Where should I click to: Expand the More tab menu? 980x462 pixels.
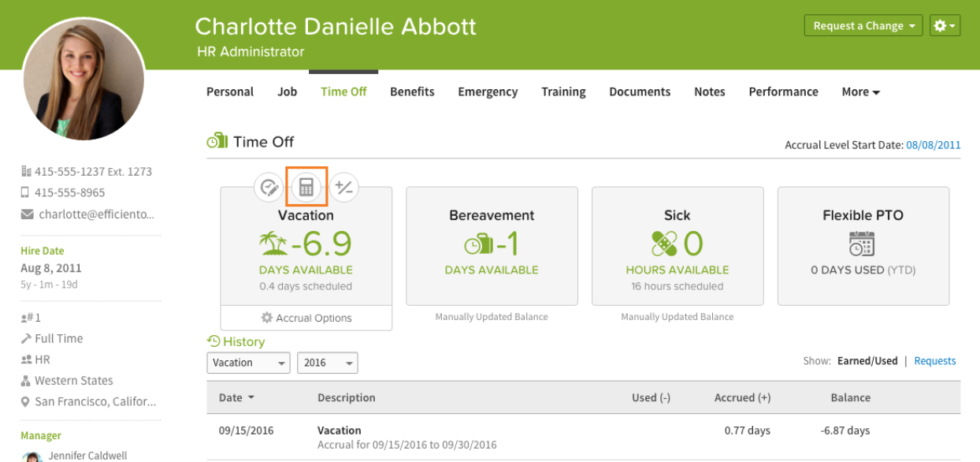(x=860, y=91)
